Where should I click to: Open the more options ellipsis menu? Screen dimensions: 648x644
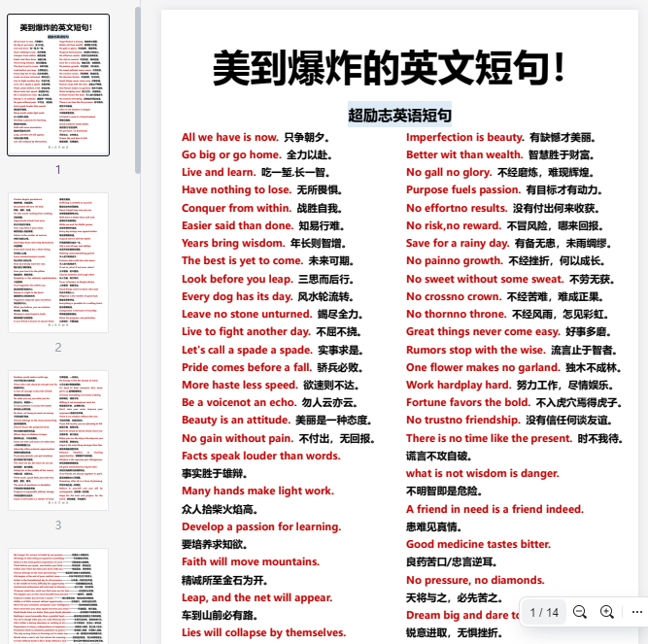click(x=637, y=612)
